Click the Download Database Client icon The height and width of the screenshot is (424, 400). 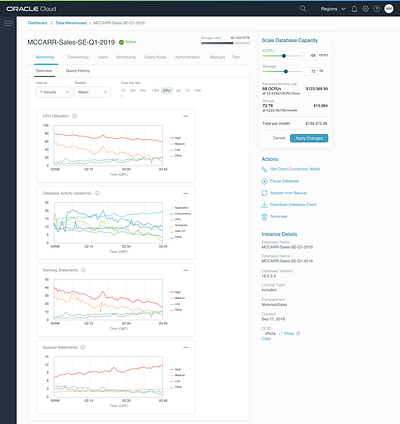tap(264, 205)
